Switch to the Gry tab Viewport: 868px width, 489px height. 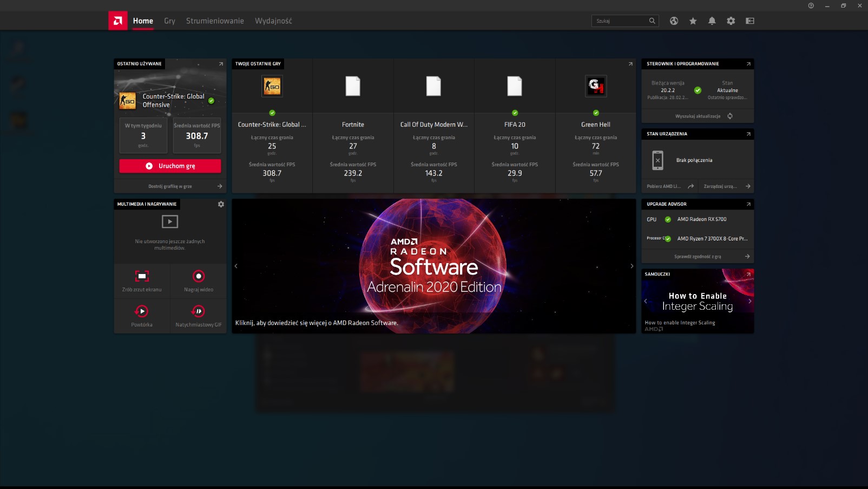(169, 21)
